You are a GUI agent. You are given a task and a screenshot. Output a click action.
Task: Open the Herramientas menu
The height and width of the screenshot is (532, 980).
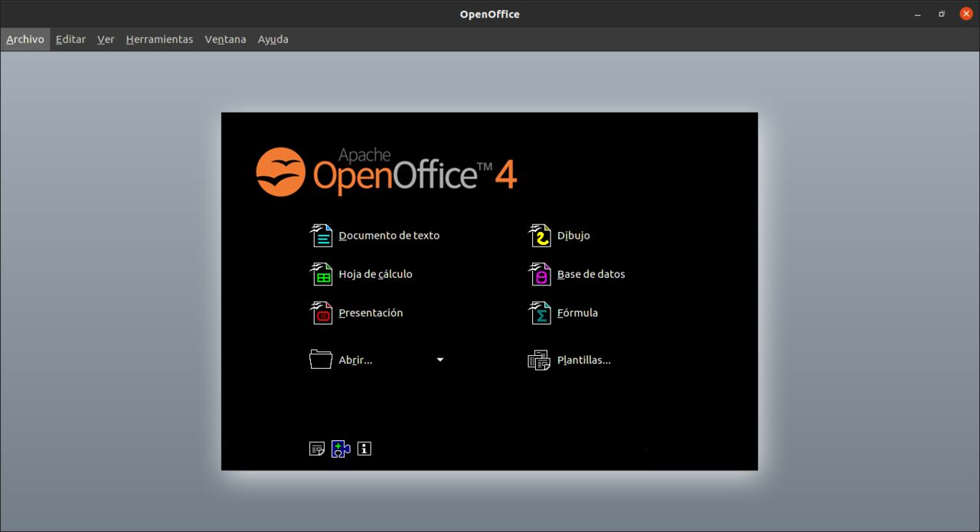click(x=159, y=39)
